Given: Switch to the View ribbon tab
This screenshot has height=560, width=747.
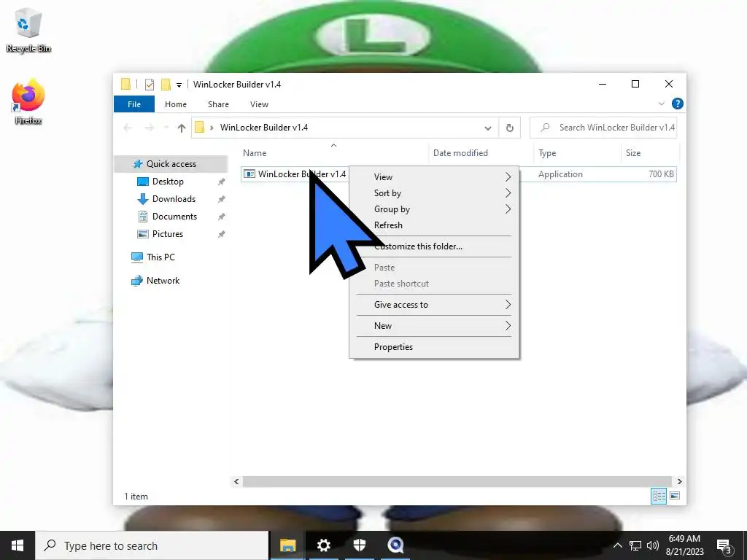Looking at the screenshot, I should (x=259, y=104).
